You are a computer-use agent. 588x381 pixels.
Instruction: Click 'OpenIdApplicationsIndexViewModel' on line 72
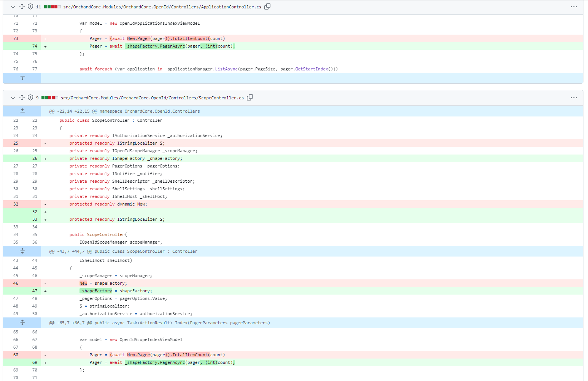pyautogui.click(x=160, y=23)
